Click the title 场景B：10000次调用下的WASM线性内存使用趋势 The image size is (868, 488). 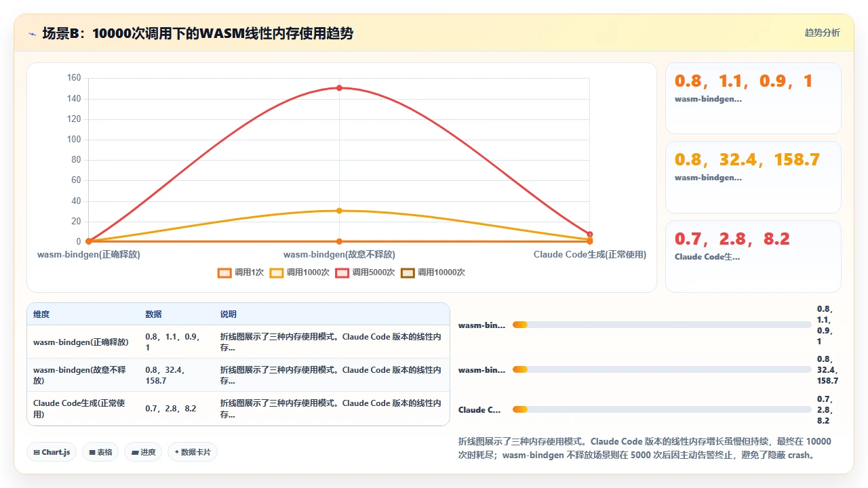197,33
